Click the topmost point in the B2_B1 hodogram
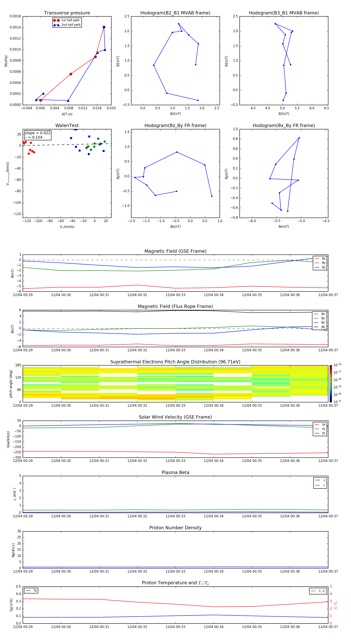Image resolution: width=351 pixels, height=644 pixels. tap(179, 24)
